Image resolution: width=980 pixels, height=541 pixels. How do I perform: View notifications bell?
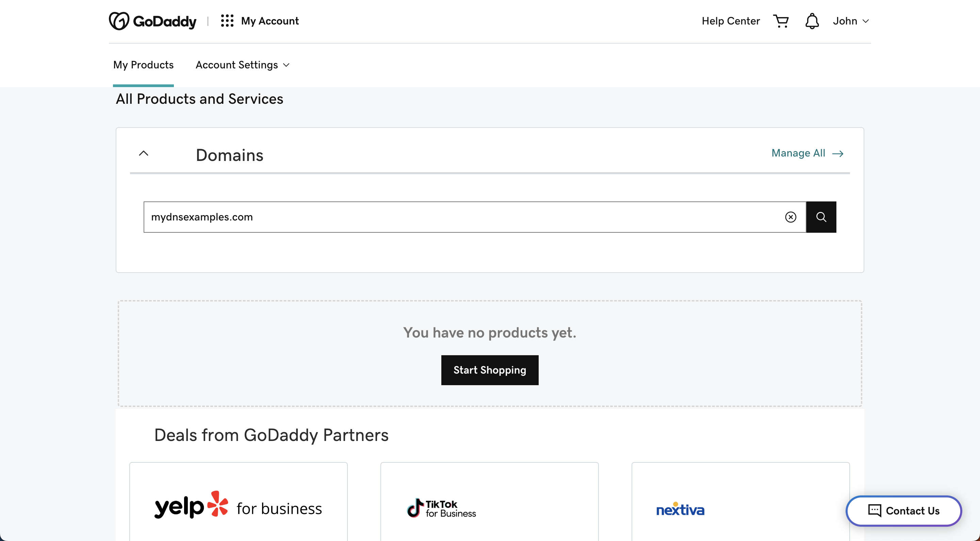pyautogui.click(x=812, y=21)
